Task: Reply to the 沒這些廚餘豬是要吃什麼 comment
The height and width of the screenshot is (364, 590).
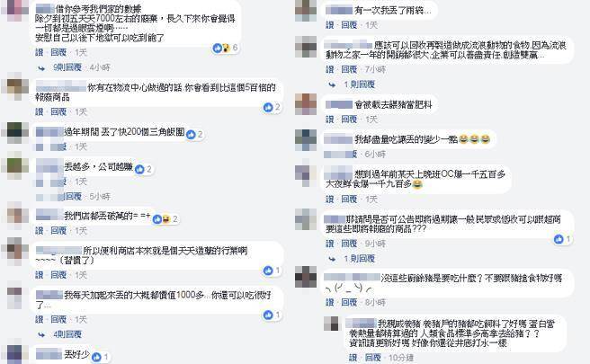Action: tap(349, 303)
